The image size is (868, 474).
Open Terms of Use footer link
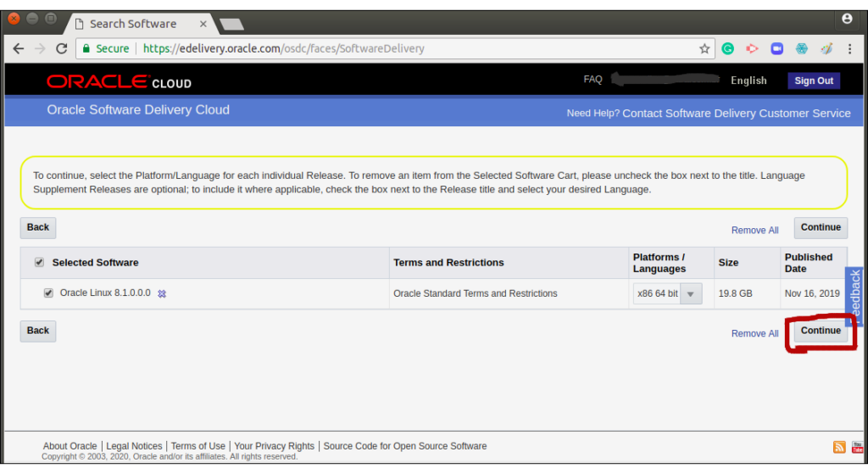(x=198, y=446)
